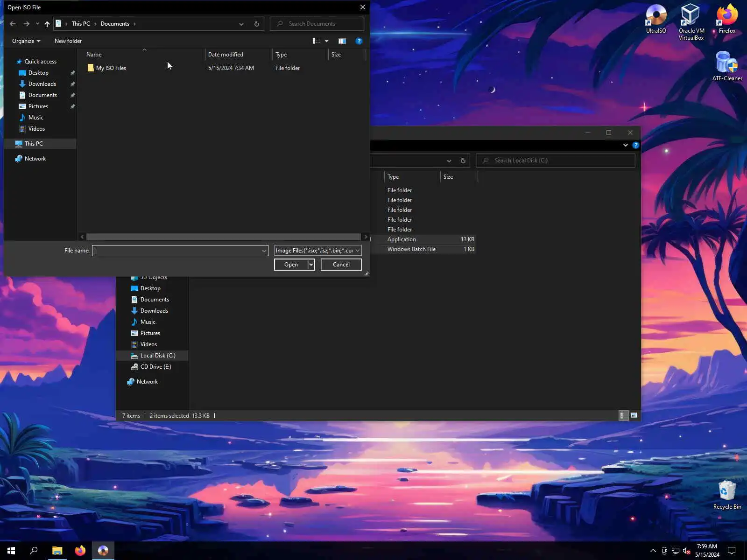Refresh the Local Disk (C:) Explorer window
747x560 pixels.
pos(463,161)
